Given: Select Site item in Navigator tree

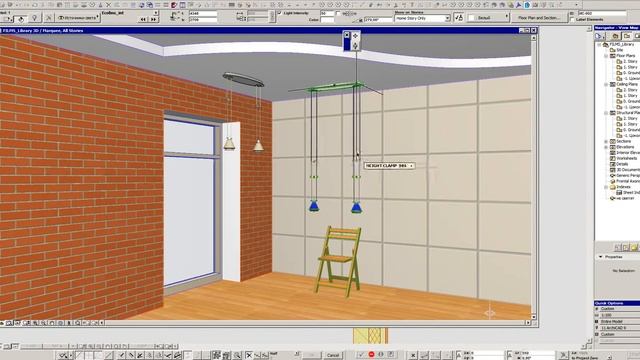Looking at the screenshot, I should (x=620, y=50).
